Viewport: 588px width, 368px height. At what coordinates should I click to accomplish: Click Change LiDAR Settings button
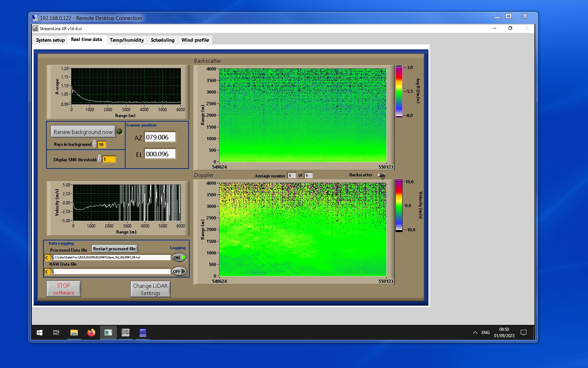tap(150, 289)
